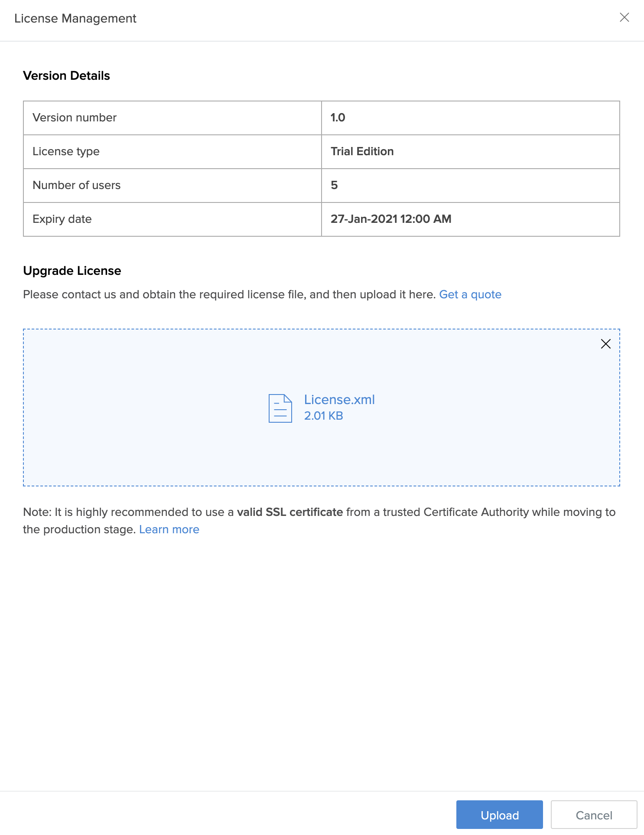Click the License.xml document icon
The width and height of the screenshot is (644, 835).
[x=280, y=408]
